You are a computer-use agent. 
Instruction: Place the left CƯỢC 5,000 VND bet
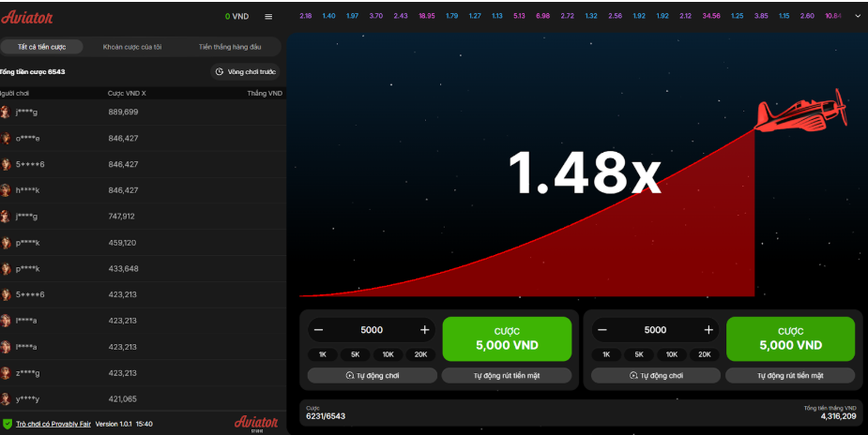tap(507, 338)
